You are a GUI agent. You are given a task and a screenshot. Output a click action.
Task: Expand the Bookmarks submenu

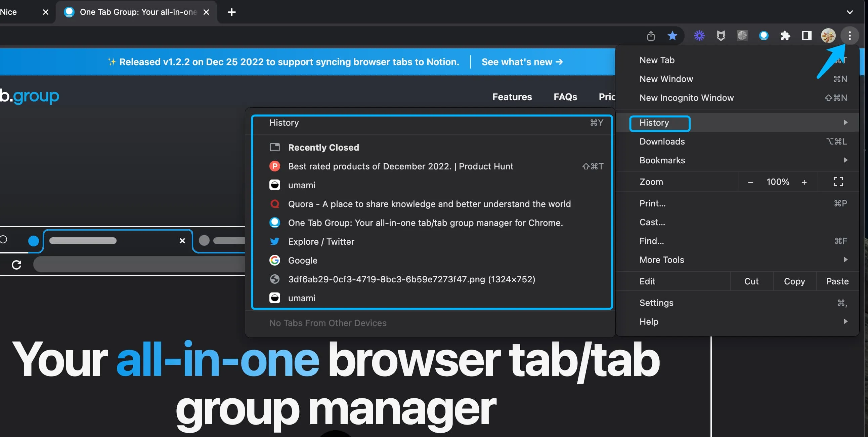662,160
